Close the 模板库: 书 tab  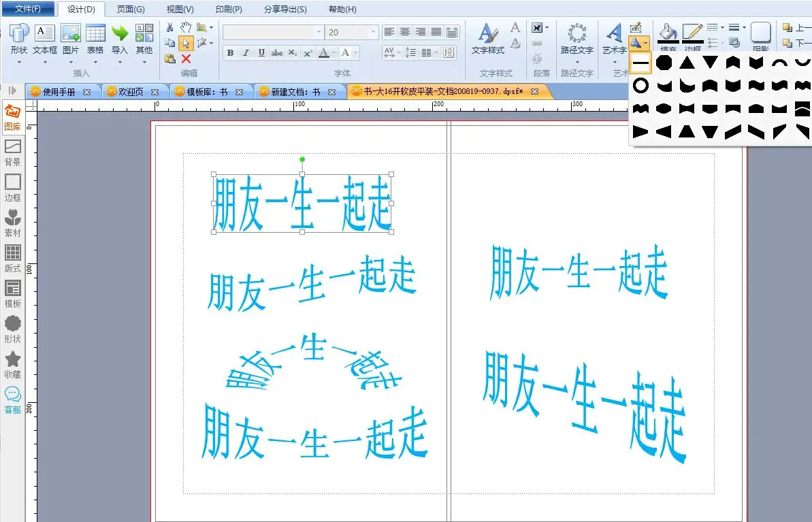240,92
